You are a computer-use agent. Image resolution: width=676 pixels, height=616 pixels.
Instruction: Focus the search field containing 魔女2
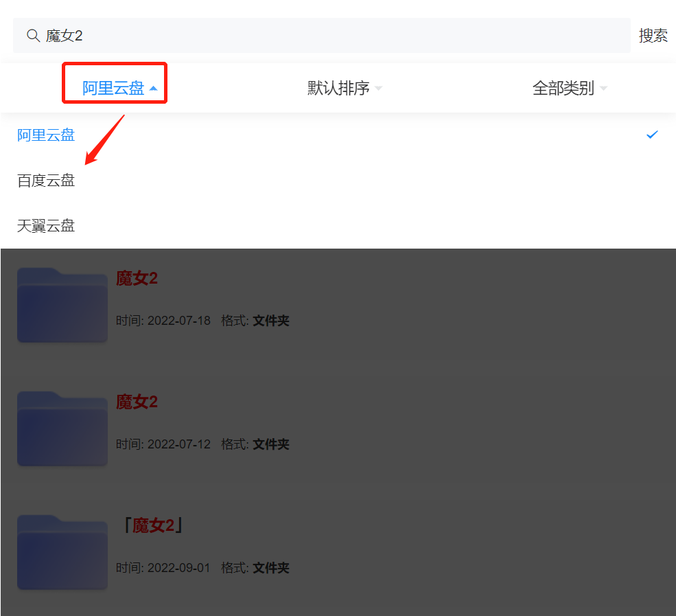(x=322, y=36)
